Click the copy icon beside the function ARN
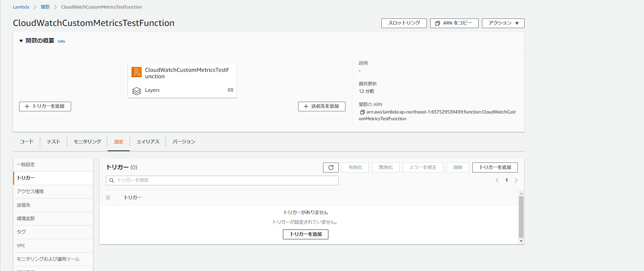The width and height of the screenshot is (644, 271). pos(362,112)
